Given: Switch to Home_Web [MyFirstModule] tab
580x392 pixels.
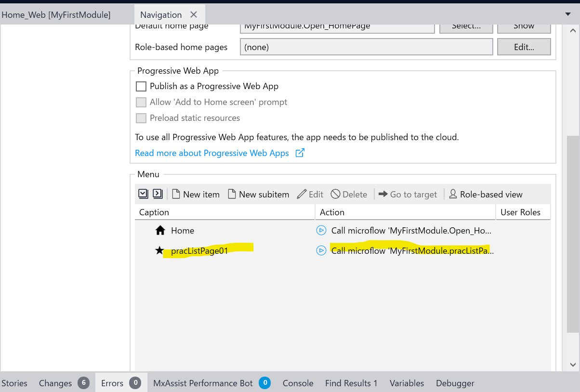Looking at the screenshot, I should (56, 15).
